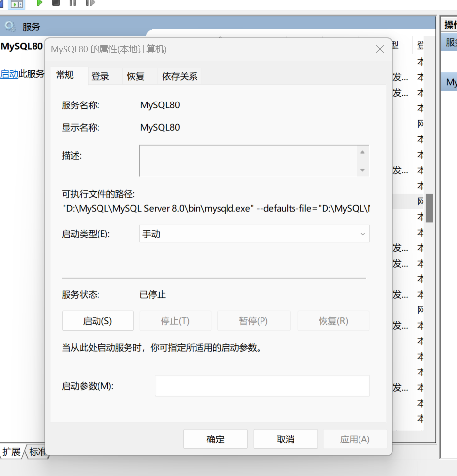Image resolution: width=457 pixels, height=476 pixels.
Task: Click the 应用(A) button
Action: coord(355,439)
